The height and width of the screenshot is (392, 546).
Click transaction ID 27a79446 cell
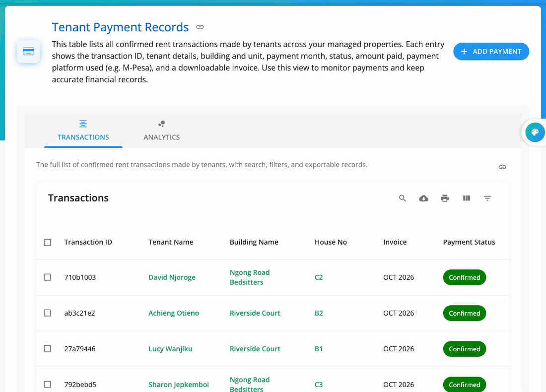pyautogui.click(x=80, y=349)
